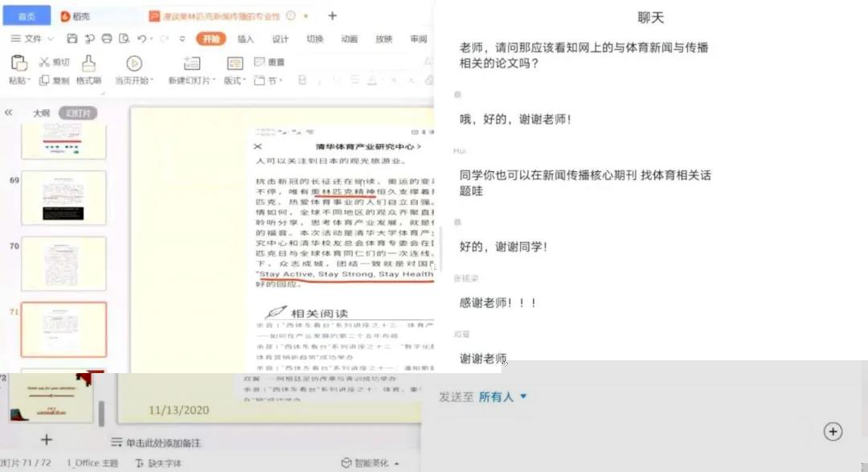Image resolution: width=868 pixels, height=472 pixels.
Task: Open the 智能美化 menu
Action: (370, 462)
